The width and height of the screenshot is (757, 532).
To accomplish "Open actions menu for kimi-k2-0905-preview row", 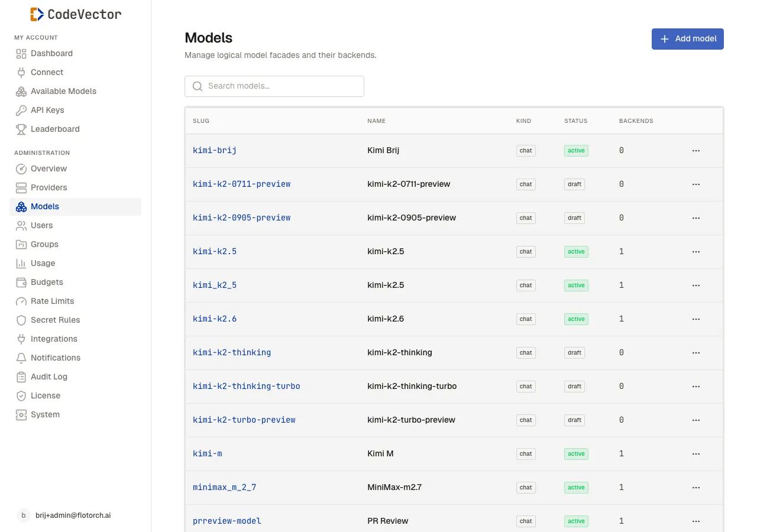I will tap(696, 218).
